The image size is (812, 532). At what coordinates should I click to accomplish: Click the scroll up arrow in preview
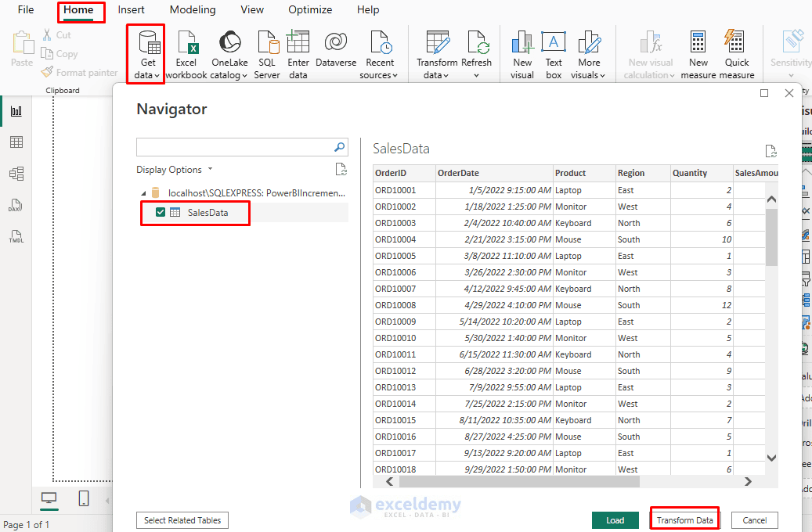pyautogui.click(x=771, y=199)
